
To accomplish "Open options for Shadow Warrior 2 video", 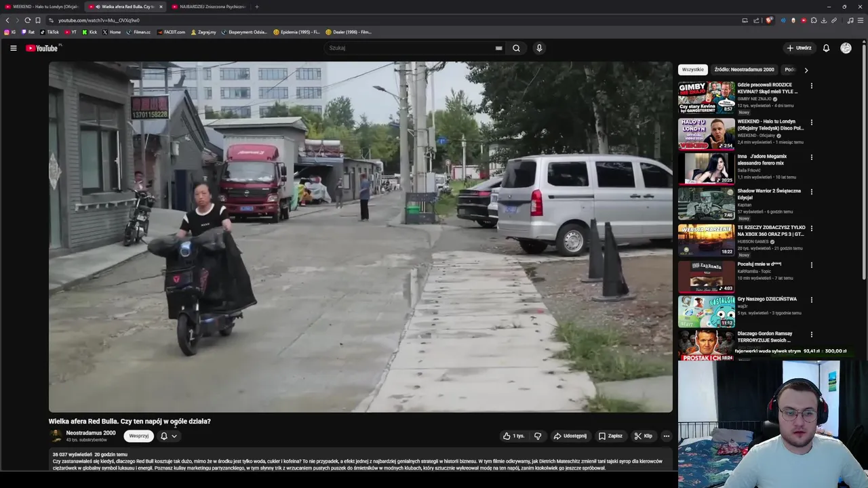I will click(x=811, y=192).
